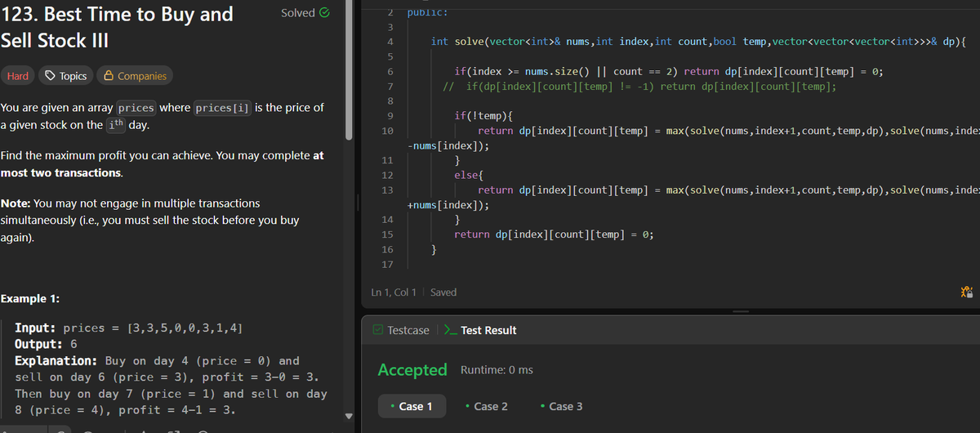This screenshot has height=433, width=980.
Task: Click the Hard difficulty badge
Action: point(18,76)
